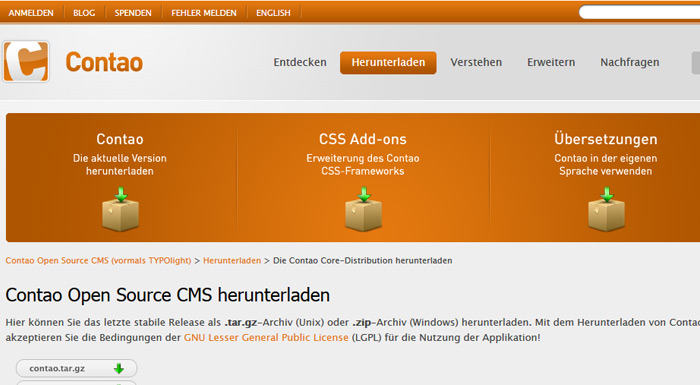Screen dimensions: 700x385
Task: Open the Entdecken navigation tab
Action: 300,62
